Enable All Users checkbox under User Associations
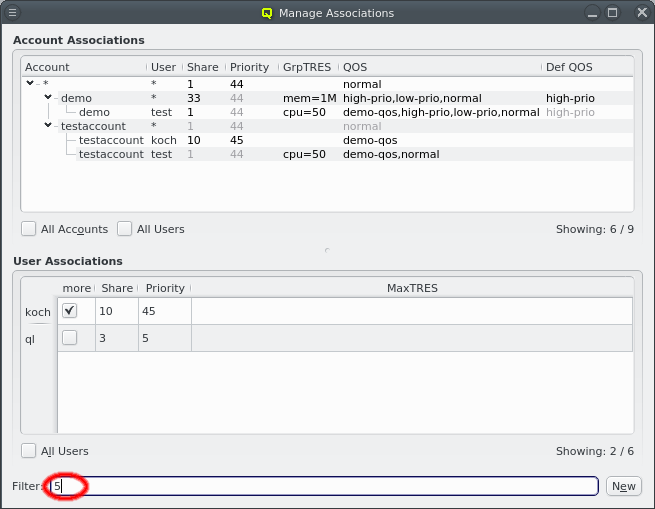 click(28, 451)
